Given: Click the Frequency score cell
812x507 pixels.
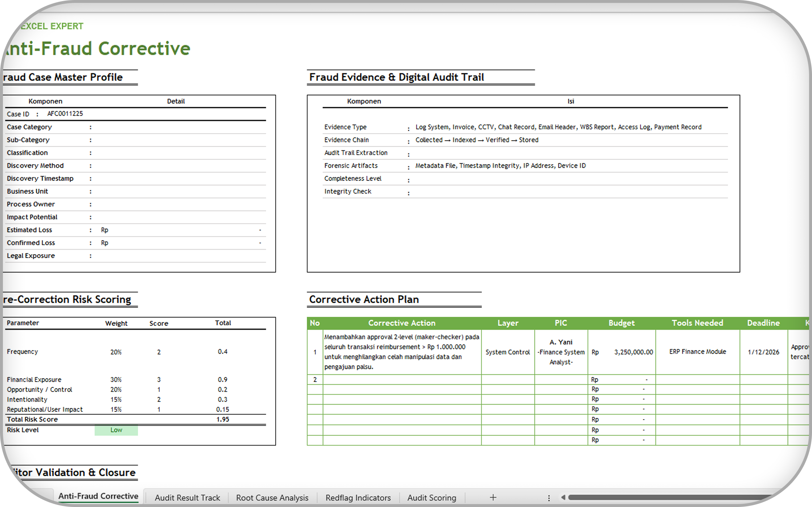Looking at the screenshot, I should pos(159,352).
